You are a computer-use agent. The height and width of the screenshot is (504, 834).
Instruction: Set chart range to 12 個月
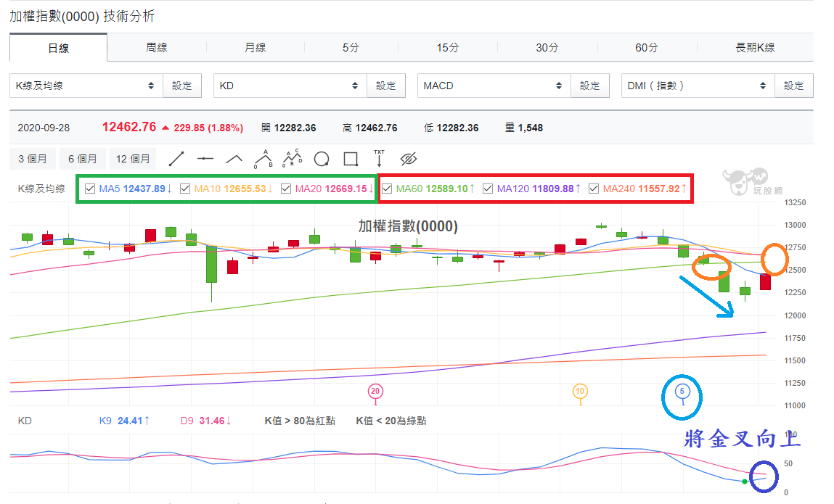point(133,158)
